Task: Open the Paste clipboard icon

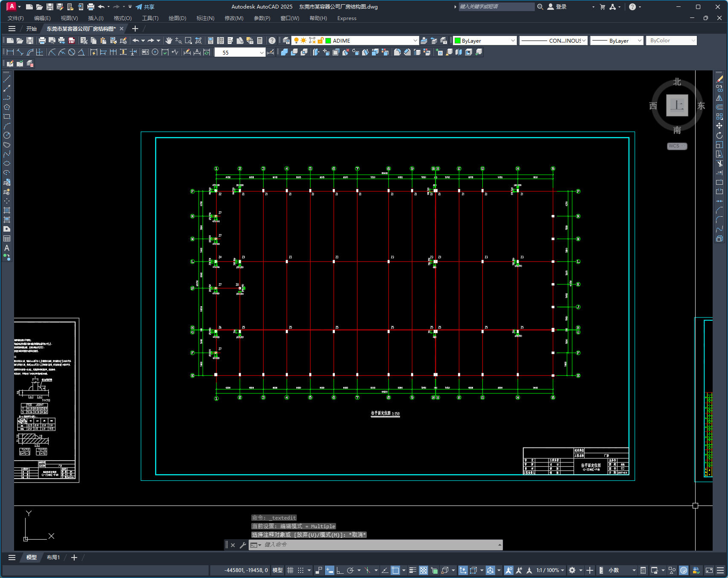Action: (x=103, y=41)
